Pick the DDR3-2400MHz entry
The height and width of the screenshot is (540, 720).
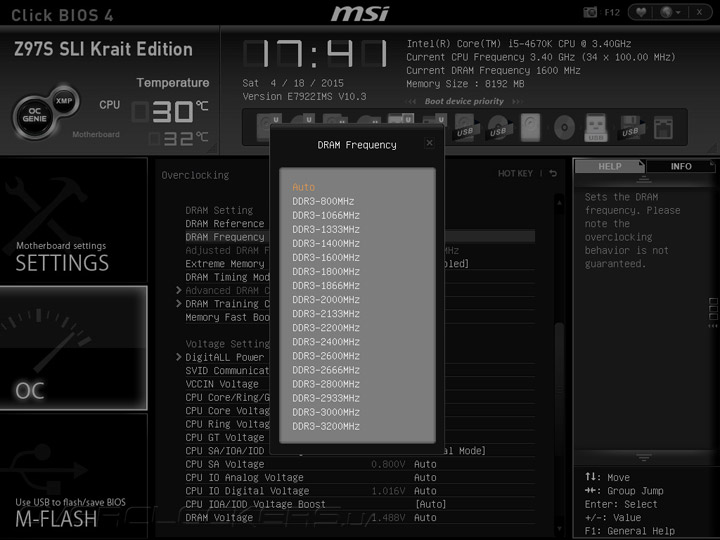[326, 342]
